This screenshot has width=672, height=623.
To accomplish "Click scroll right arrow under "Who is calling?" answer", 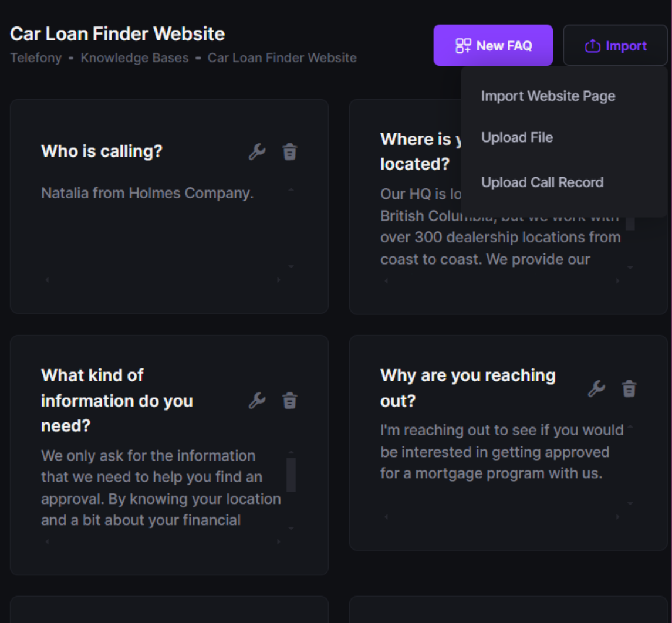I will pos(279,280).
